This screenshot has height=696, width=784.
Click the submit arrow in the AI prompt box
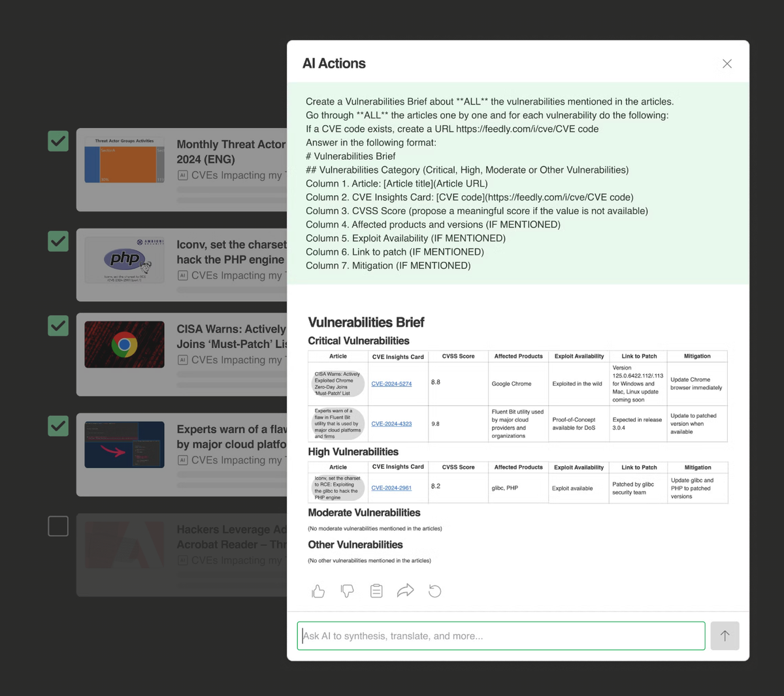pyautogui.click(x=725, y=635)
